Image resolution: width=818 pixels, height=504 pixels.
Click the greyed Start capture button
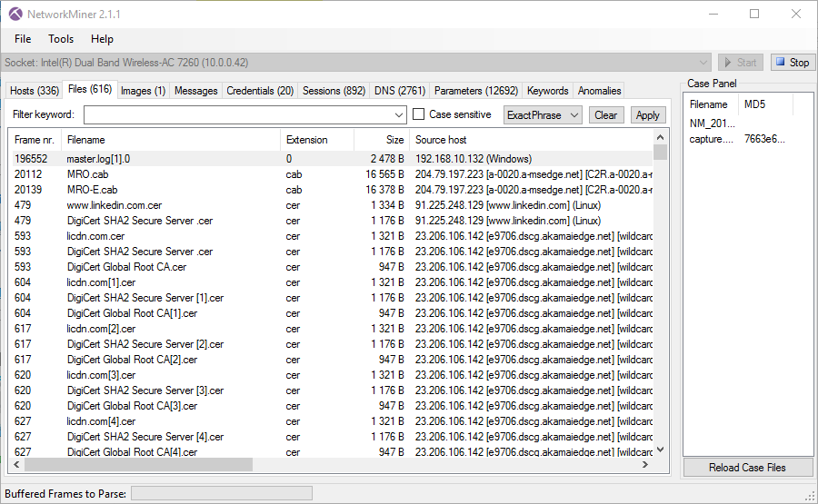point(740,63)
